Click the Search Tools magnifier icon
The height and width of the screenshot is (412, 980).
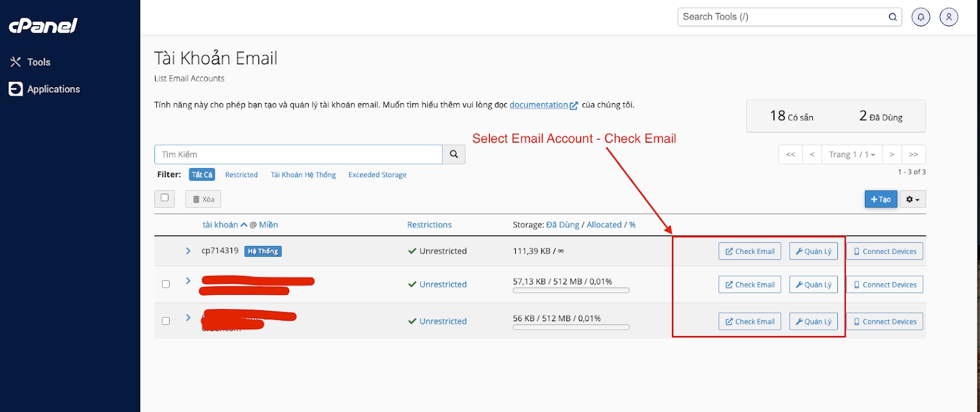tap(892, 17)
